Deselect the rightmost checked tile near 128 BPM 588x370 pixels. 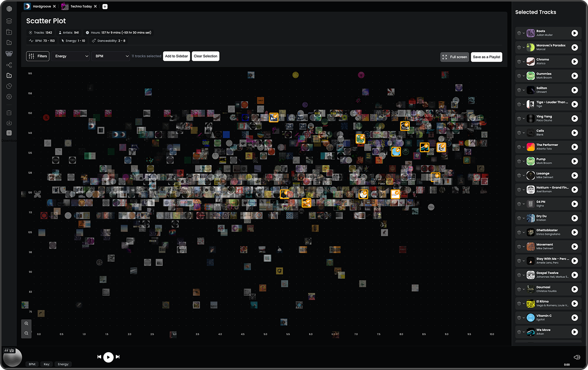click(x=435, y=177)
